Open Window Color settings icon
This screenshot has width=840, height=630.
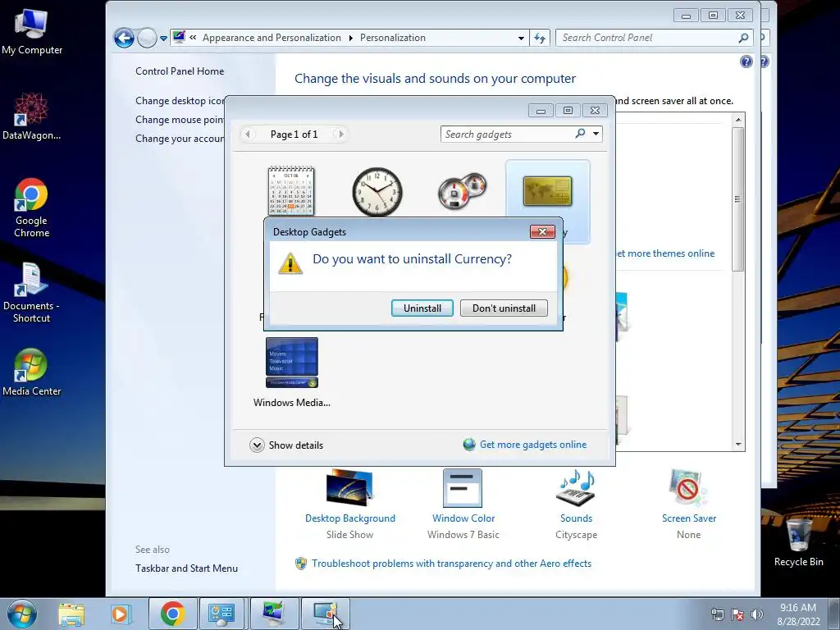(463, 488)
